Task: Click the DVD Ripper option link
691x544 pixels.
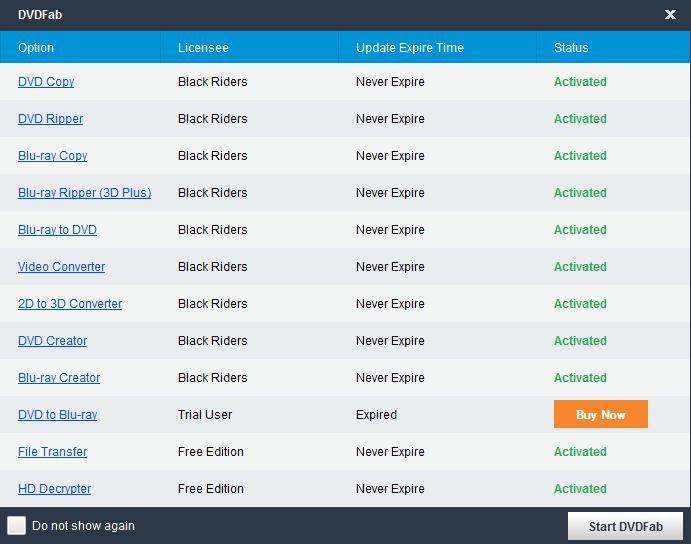Action: pos(50,119)
